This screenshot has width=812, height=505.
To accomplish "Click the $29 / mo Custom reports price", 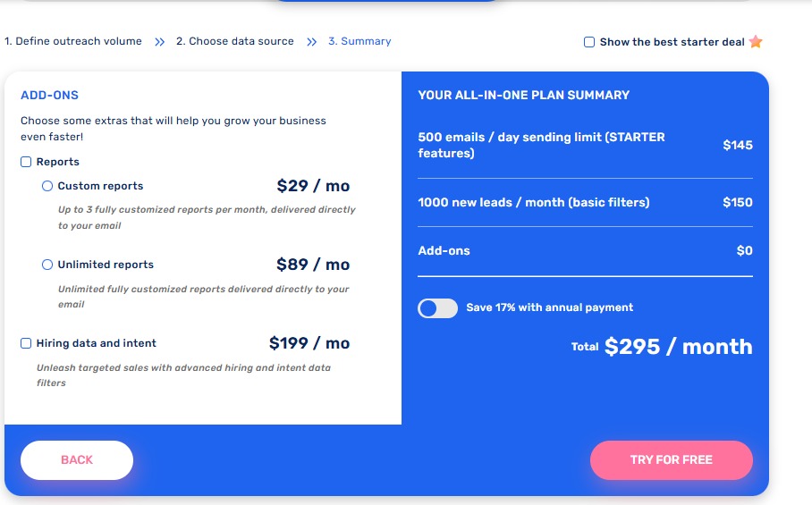I will coord(313,186).
